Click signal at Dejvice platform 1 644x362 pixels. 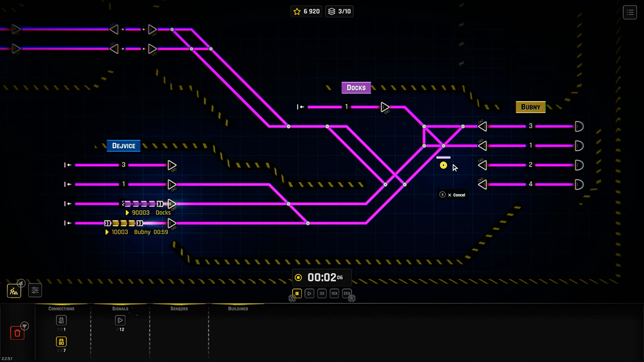172,185
